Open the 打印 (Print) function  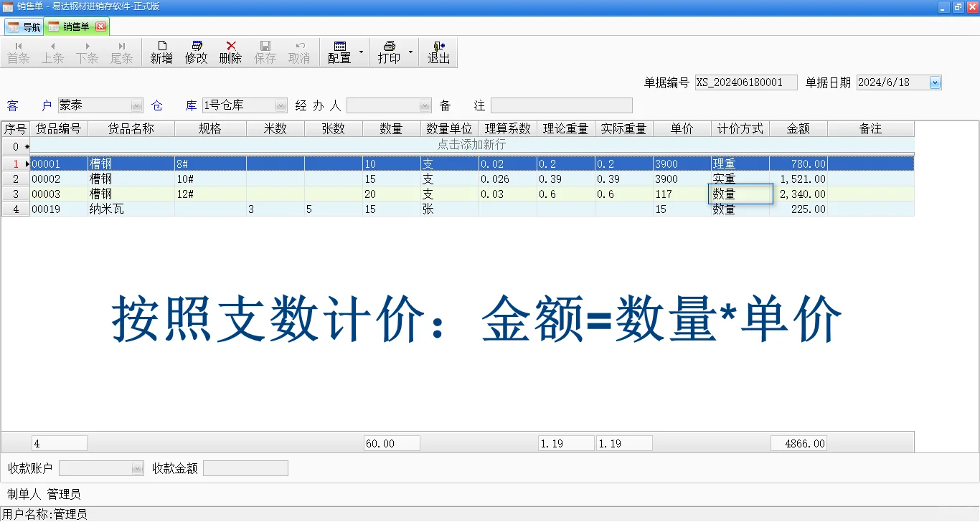click(390, 52)
